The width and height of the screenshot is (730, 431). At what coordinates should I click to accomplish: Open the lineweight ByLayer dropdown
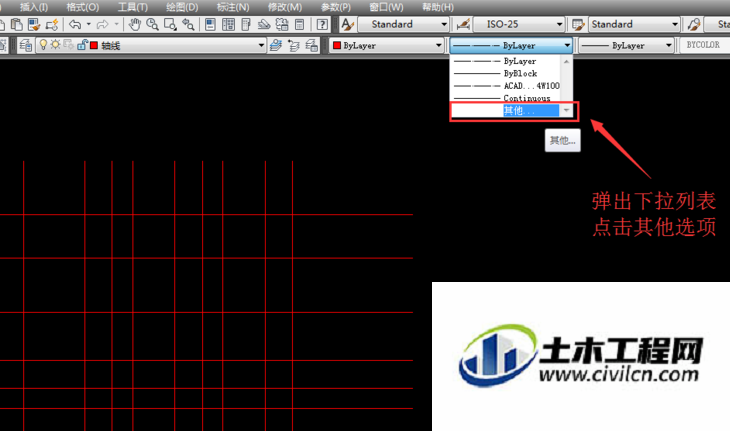tap(669, 45)
